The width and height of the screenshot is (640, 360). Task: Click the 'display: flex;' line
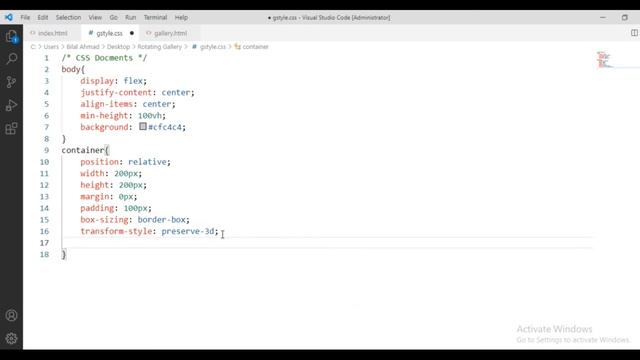113,81
